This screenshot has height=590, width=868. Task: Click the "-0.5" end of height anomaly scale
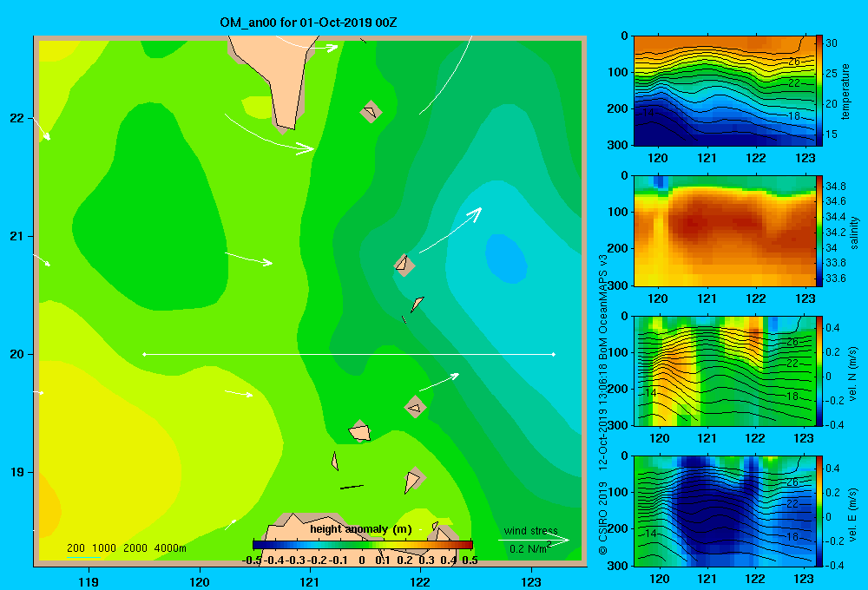(x=252, y=560)
